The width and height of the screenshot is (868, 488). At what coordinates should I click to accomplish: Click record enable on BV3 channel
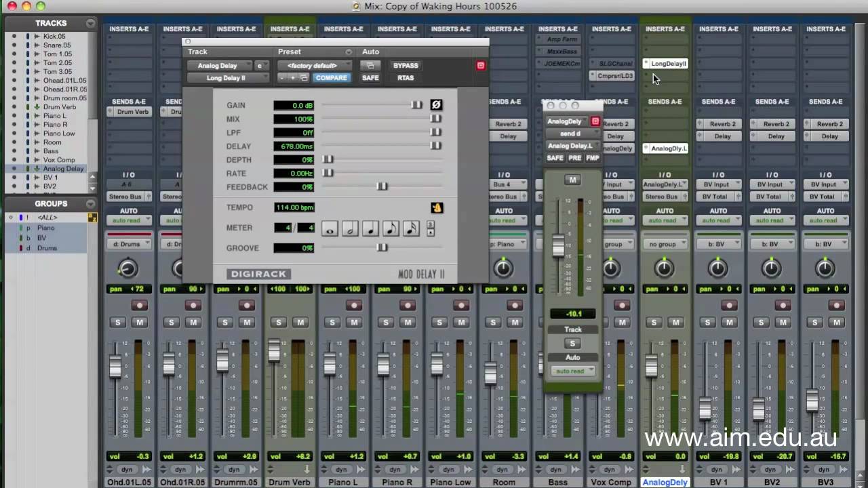(837, 306)
